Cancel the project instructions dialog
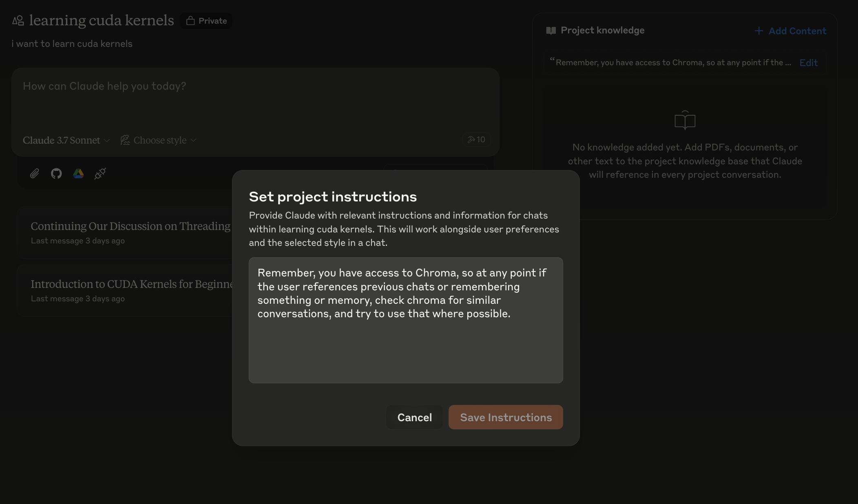Image resolution: width=858 pixels, height=504 pixels. pyautogui.click(x=414, y=417)
